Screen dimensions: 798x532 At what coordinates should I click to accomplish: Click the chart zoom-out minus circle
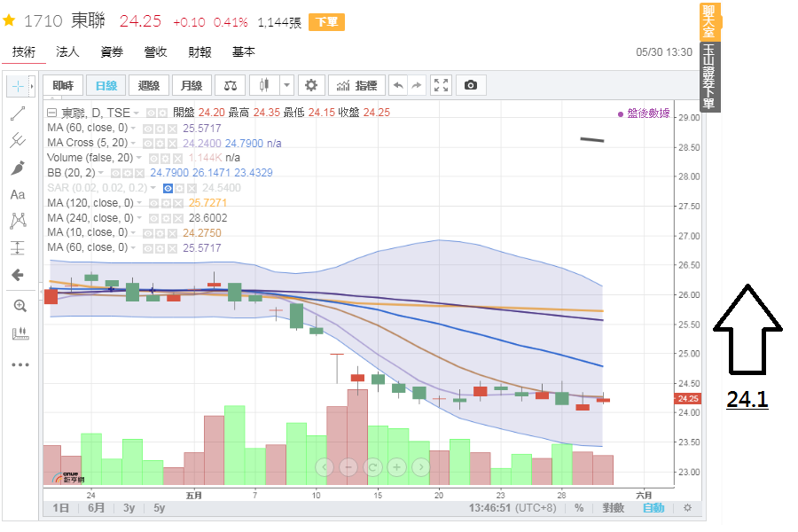pyautogui.click(x=348, y=466)
